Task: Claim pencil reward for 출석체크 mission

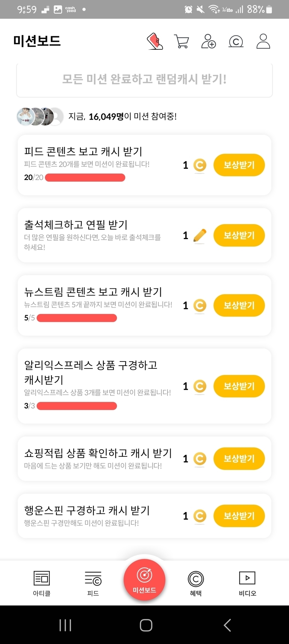Action: coord(239,235)
